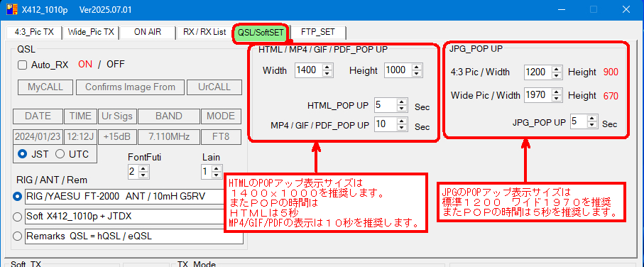Click the +15dB signal field
Image resolution: width=644 pixels, height=267 pixels.
pyautogui.click(x=117, y=137)
